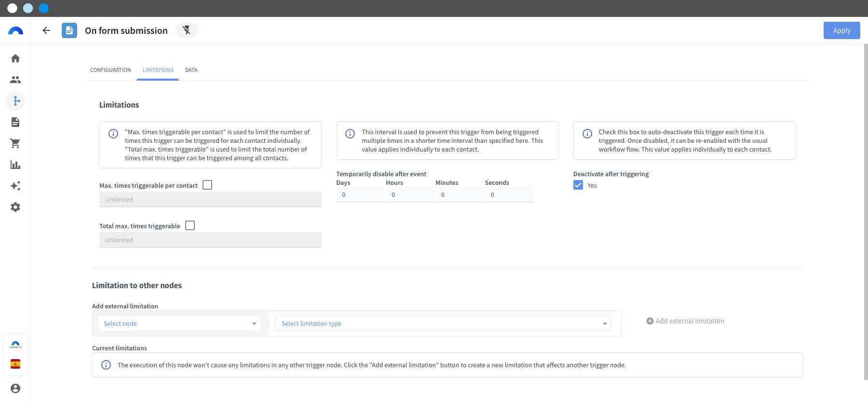Go back using the left arrow icon

[x=46, y=30]
